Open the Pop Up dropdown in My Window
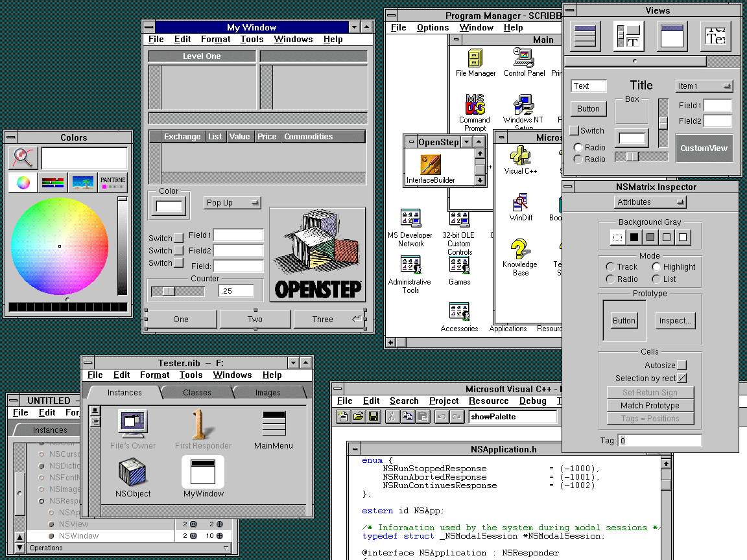Image resolution: width=747 pixels, height=560 pixels. coord(232,203)
